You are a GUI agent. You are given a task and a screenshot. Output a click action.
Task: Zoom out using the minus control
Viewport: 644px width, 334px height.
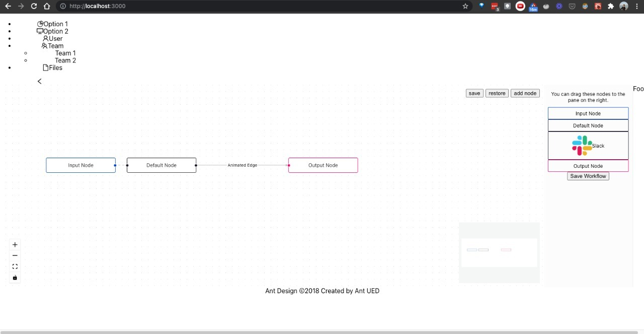pos(15,255)
